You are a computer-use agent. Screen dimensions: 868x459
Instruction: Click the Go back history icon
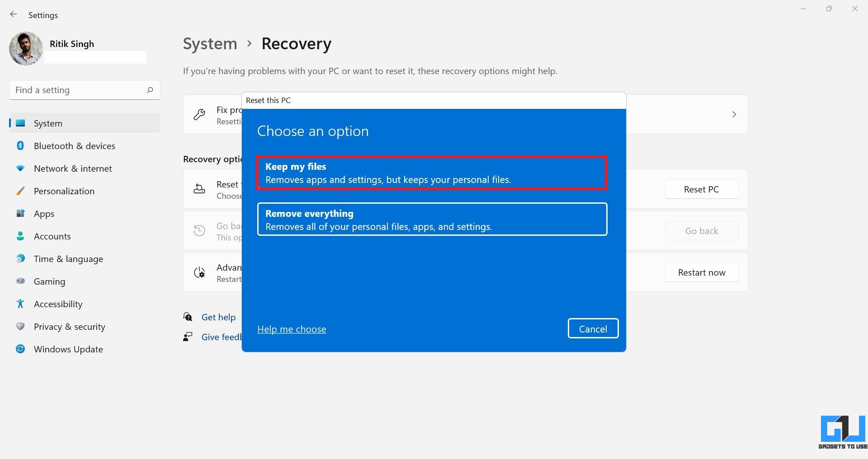[x=199, y=231]
